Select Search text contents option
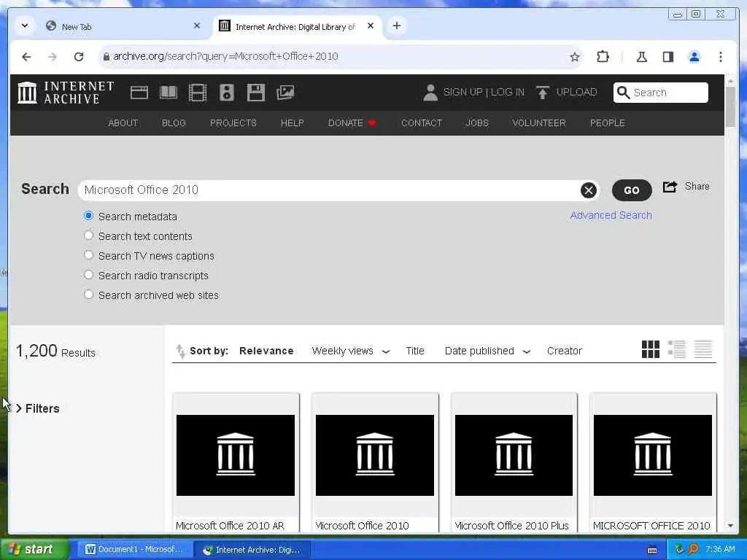Screen dimensions: 747x560 tap(88, 236)
